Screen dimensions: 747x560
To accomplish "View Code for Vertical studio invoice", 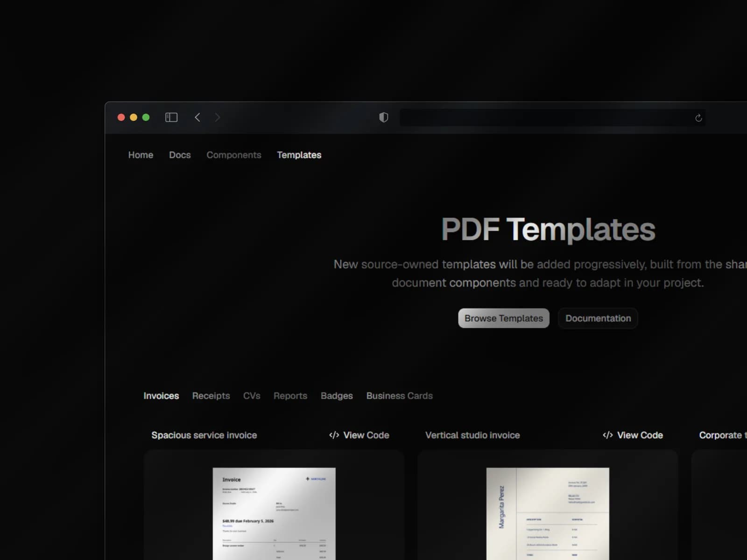I will [633, 435].
